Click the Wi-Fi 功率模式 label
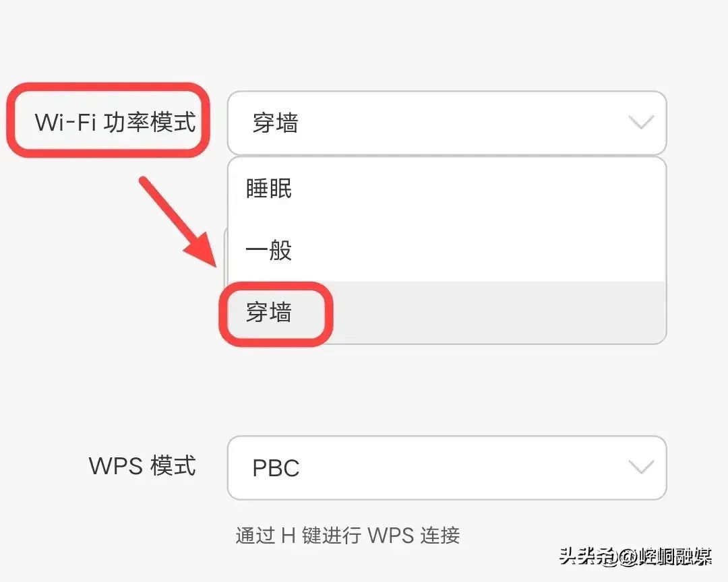 pos(115,122)
